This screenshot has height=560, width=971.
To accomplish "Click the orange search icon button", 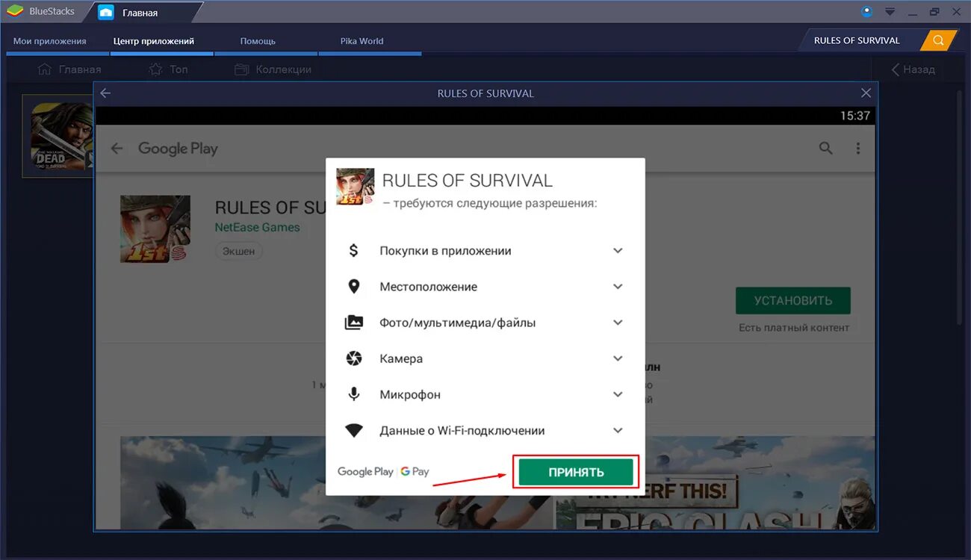I will click(938, 40).
